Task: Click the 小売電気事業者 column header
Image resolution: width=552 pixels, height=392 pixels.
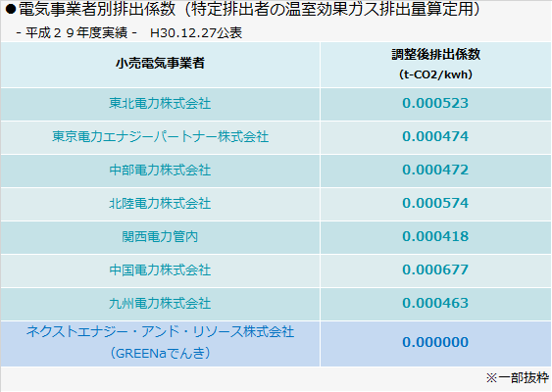Action: (x=160, y=64)
